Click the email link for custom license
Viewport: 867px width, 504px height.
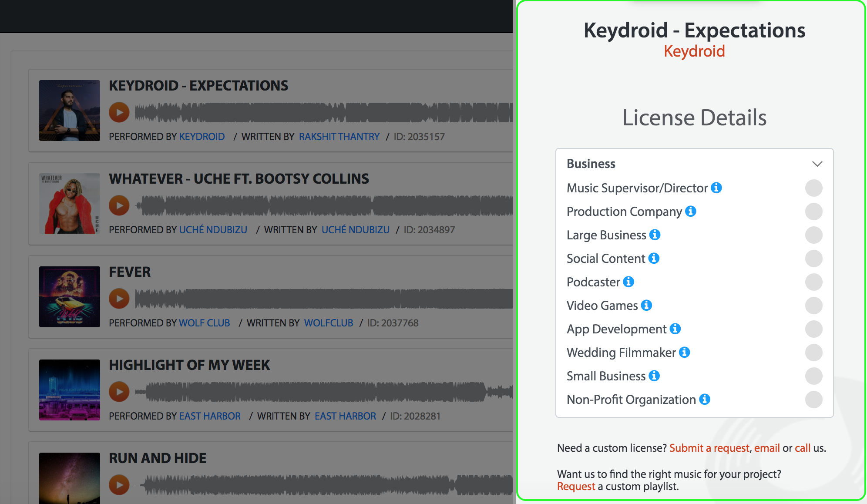tap(767, 448)
